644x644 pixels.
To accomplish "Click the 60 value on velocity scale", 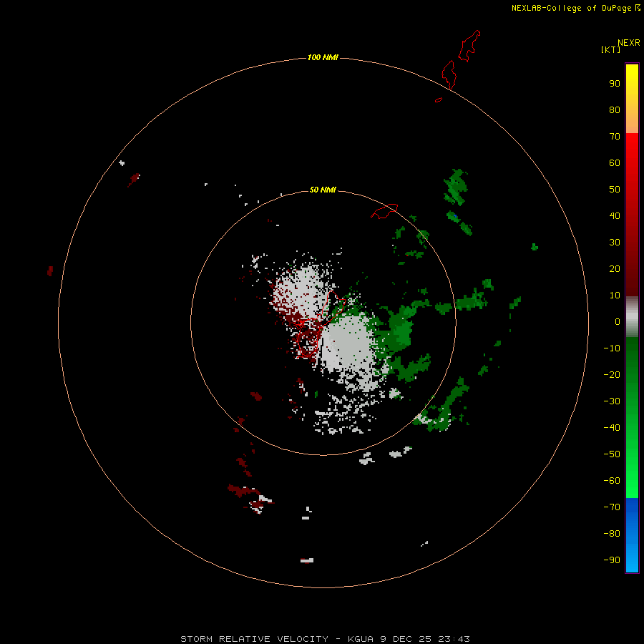I will click(x=615, y=162).
